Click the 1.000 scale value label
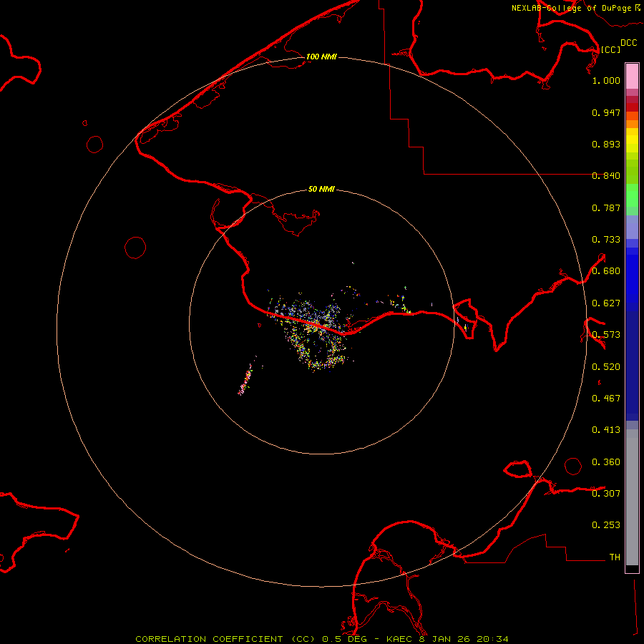Viewport: 644px width, 644px height. [606, 81]
